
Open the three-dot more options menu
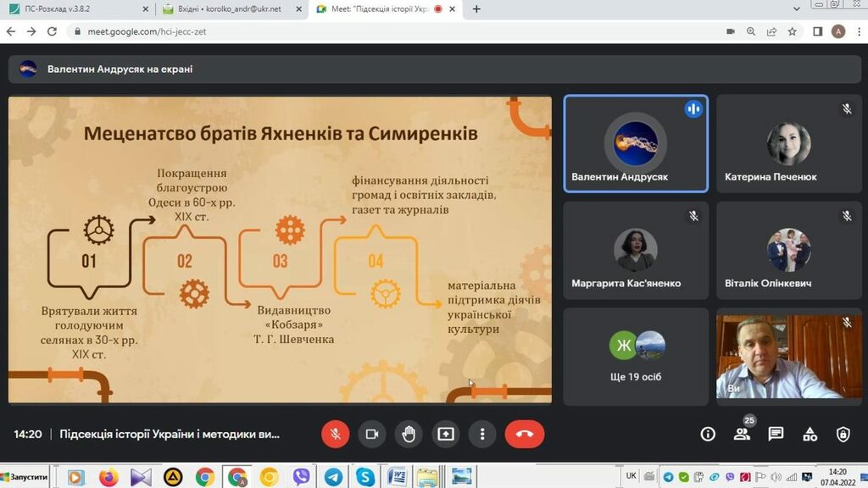[x=482, y=434]
